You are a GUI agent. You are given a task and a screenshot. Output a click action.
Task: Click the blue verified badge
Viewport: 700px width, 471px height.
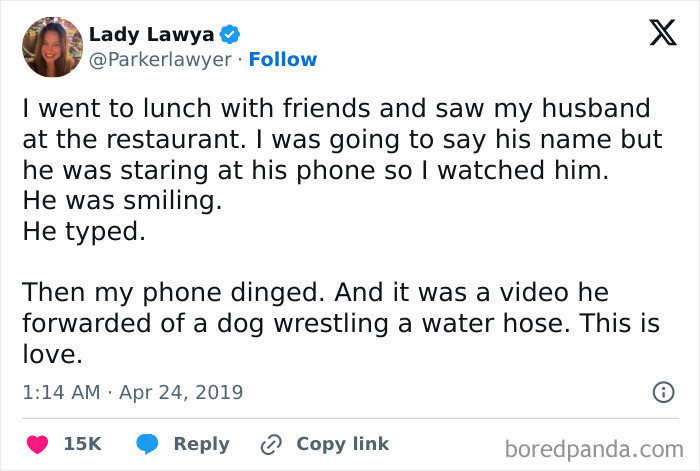(x=230, y=35)
